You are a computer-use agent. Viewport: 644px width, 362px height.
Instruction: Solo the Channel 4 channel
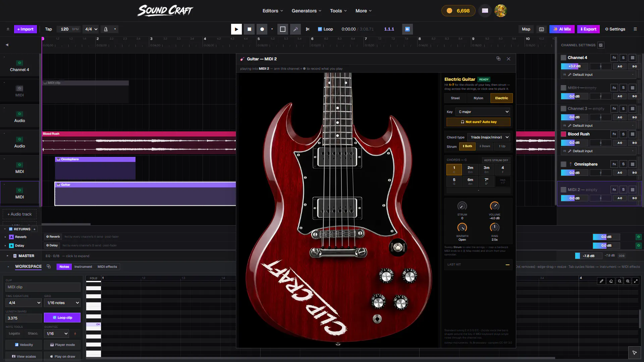pyautogui.click(x=623, y=58)
